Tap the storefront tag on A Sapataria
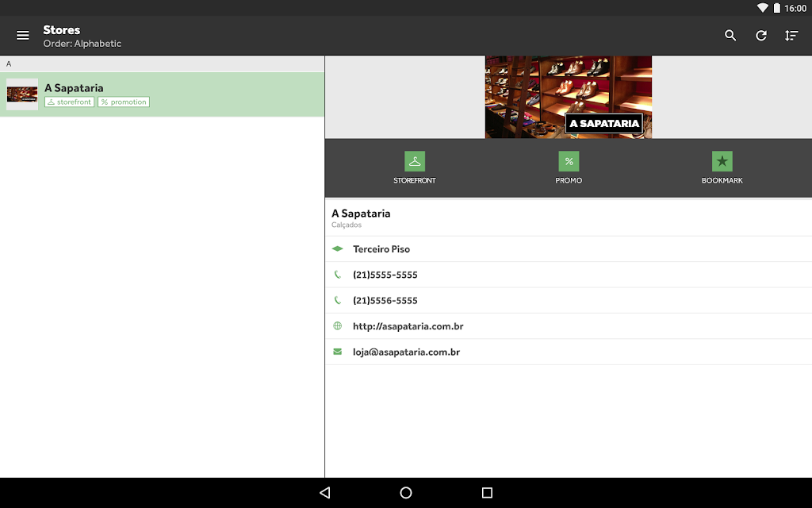Image resolution: width=812 pixels, height=508 pixels. click(x=70, y=102)
